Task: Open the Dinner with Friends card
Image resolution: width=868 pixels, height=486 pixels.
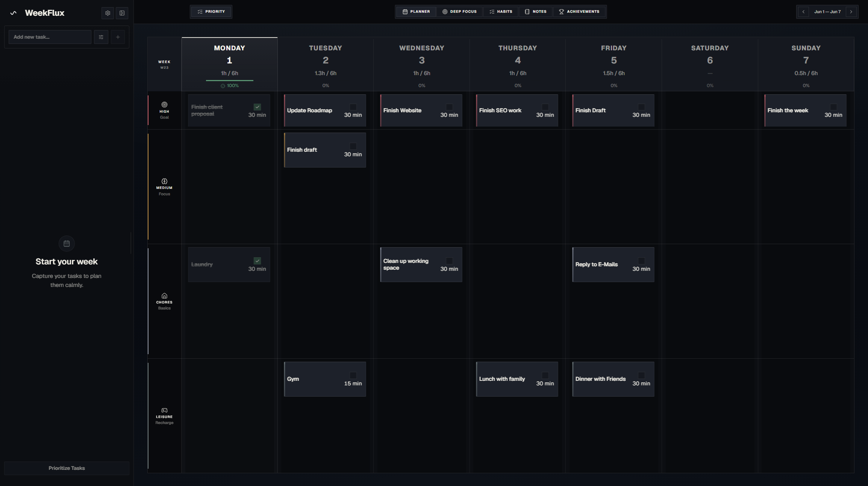Action: pos(613,379)
